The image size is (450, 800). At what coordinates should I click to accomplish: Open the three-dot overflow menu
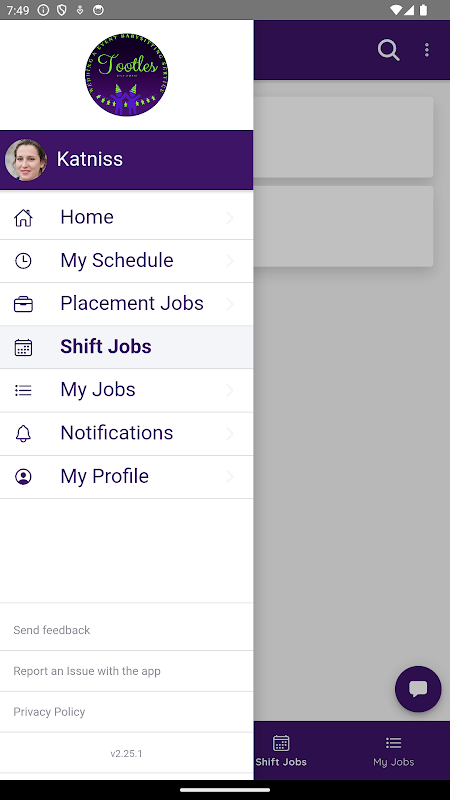point(427,50)
